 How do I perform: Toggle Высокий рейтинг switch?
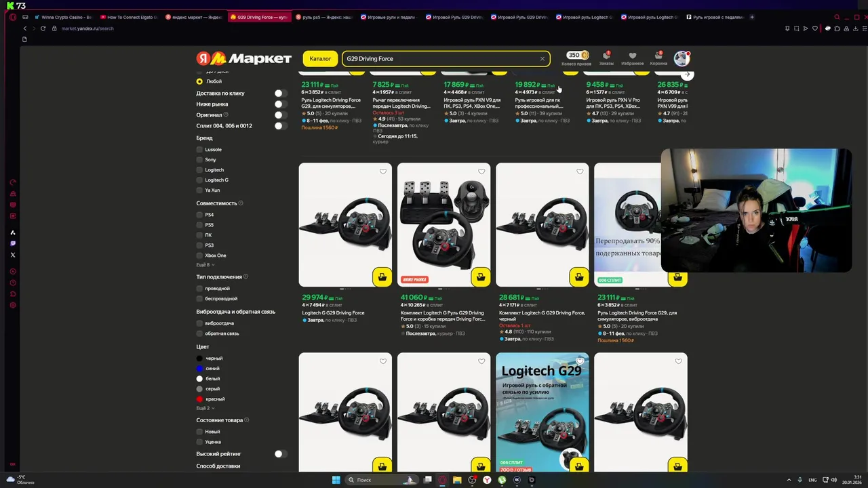[x=280, y=454]
